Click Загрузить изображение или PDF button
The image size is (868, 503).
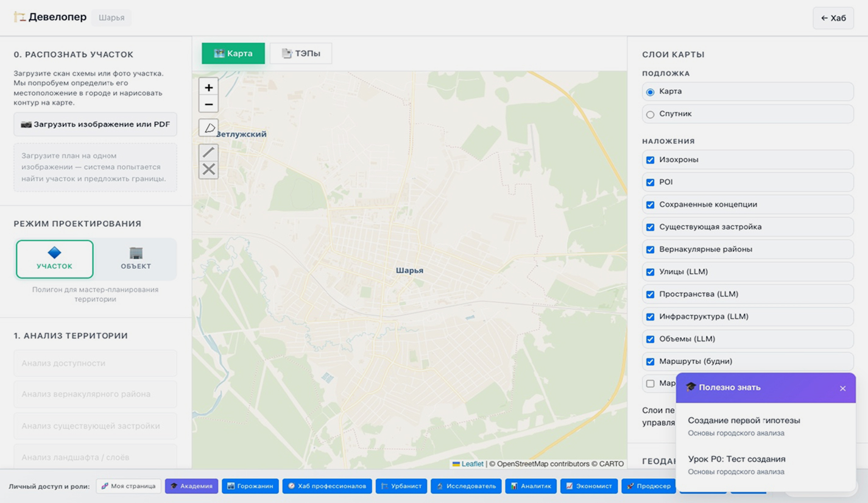[x=96, y=124]
